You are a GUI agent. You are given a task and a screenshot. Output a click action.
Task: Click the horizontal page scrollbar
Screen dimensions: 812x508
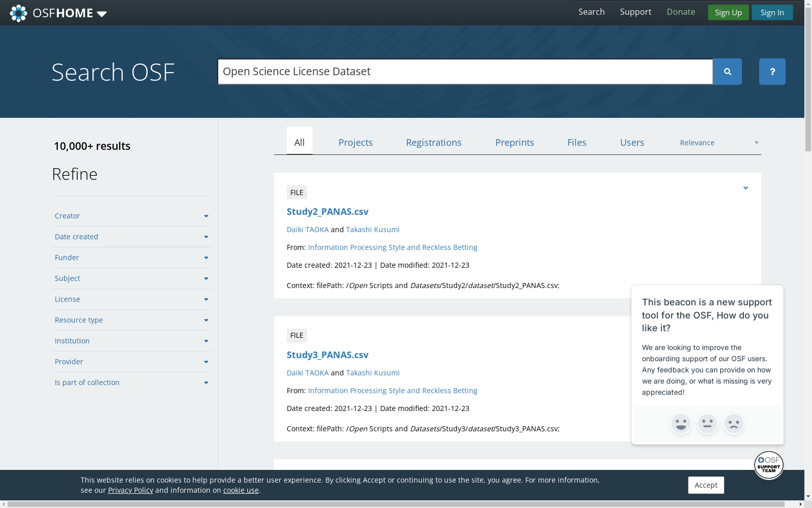tap(396, 504)
